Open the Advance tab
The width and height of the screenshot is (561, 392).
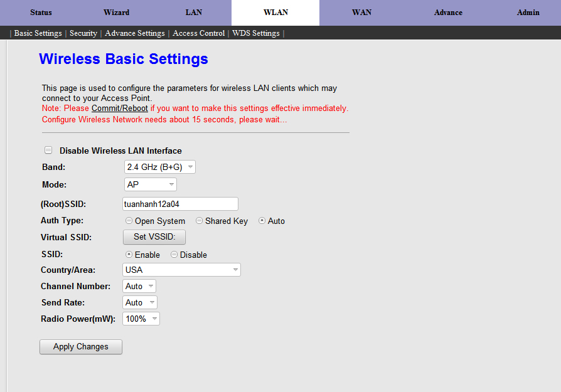[x=448, y=13]
